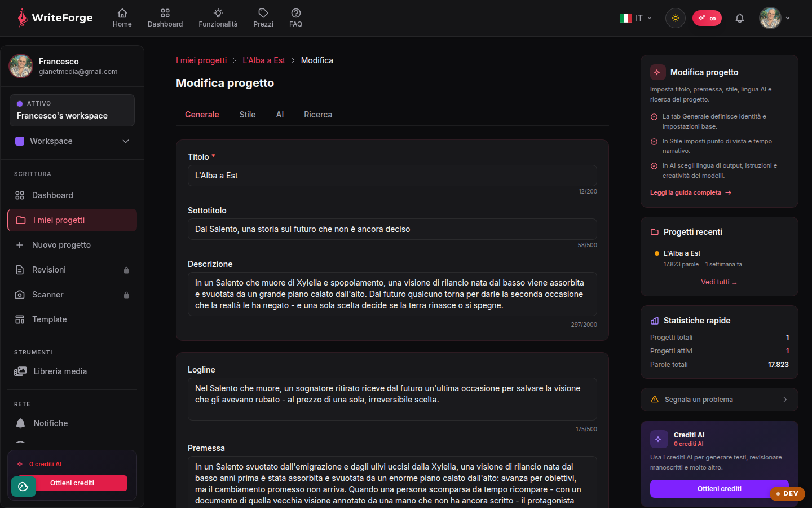
Task: Click the warning triangle icon
Action: (655, 400)
